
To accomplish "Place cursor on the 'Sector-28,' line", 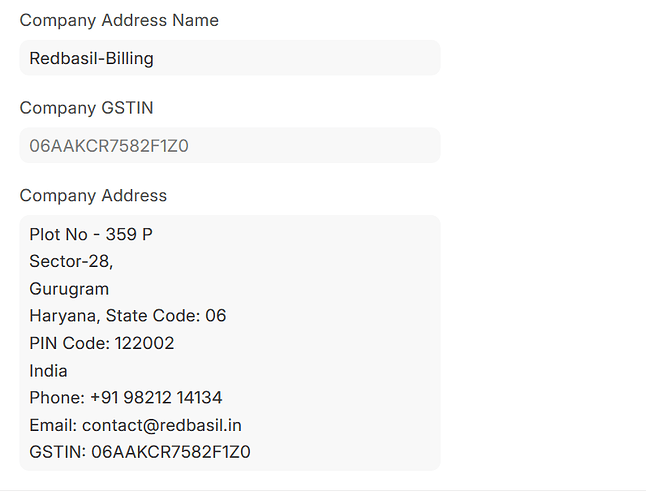I will coord(71,262).
